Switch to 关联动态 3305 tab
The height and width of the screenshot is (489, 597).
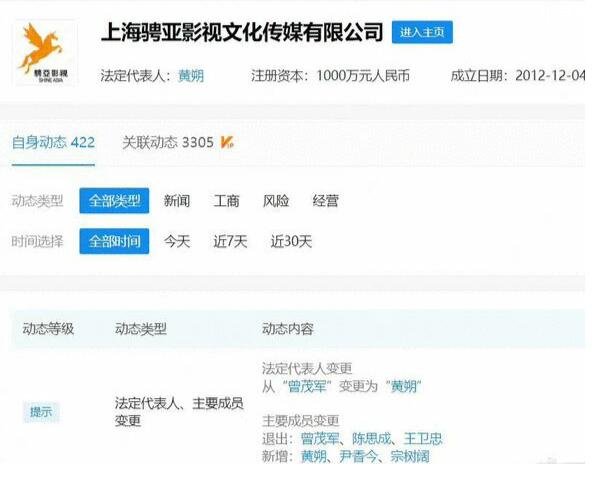[168, 142]
